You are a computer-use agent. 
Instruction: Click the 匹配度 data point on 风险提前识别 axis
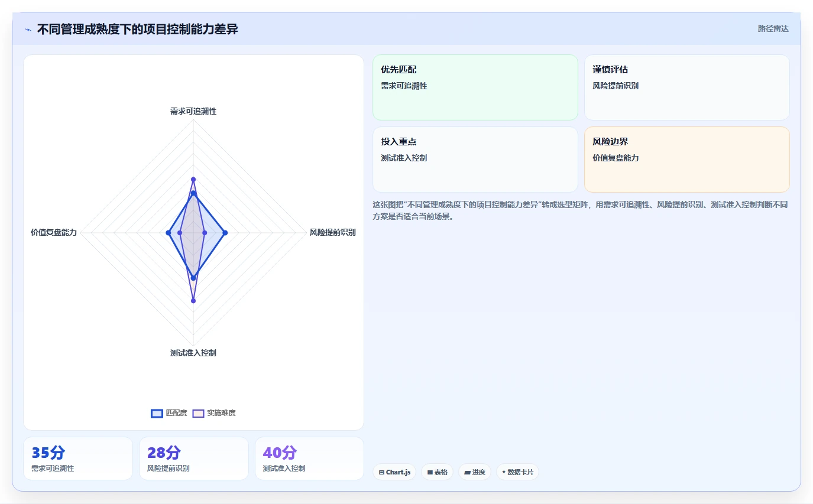pos(225,233)
